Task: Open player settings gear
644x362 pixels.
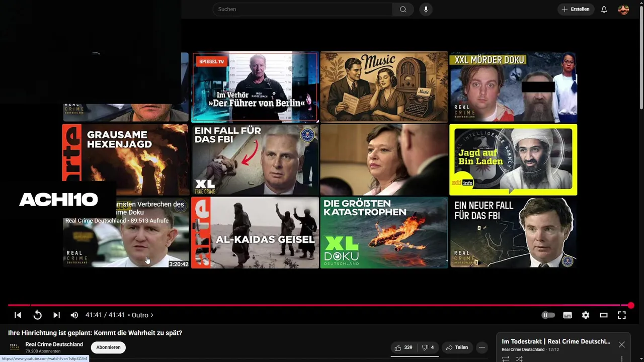Action: point(586,315)
